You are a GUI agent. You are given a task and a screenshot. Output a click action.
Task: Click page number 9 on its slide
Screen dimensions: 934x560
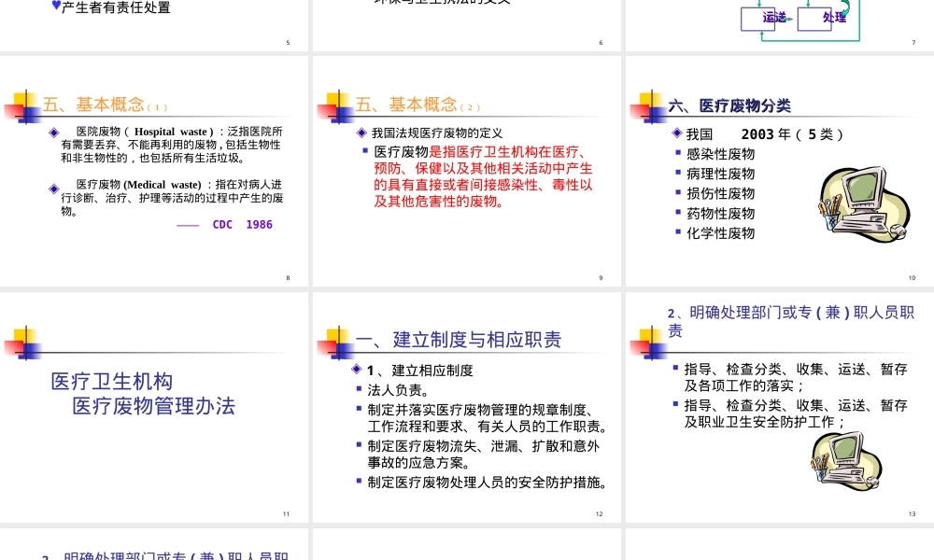point(601,278)
